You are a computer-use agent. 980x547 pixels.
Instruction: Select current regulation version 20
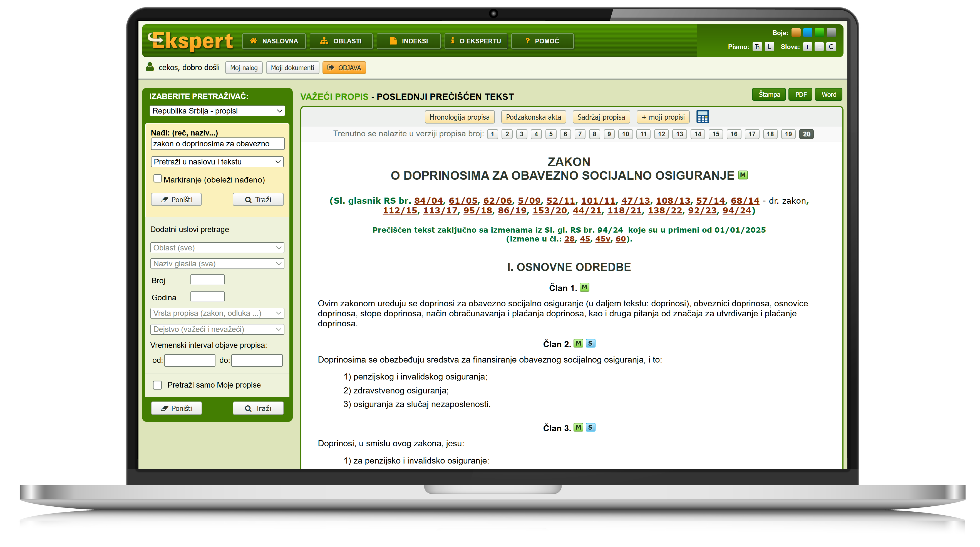[806, 134]
